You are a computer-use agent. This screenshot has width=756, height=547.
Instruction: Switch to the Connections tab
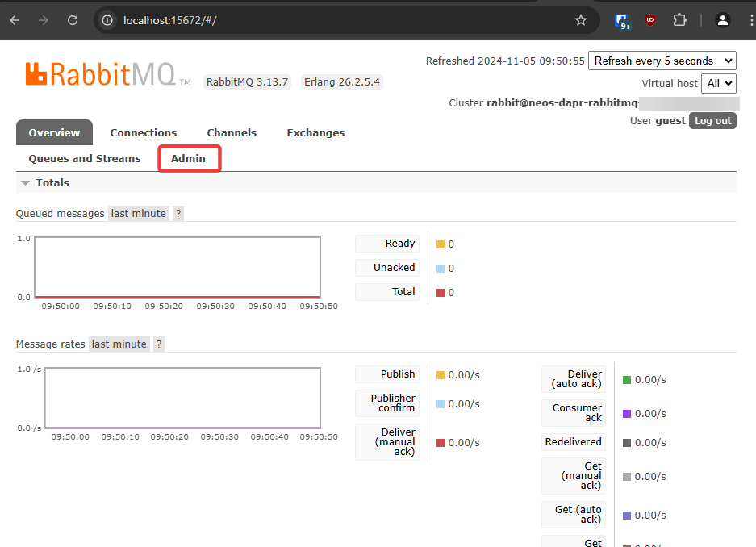coord(143,132)
